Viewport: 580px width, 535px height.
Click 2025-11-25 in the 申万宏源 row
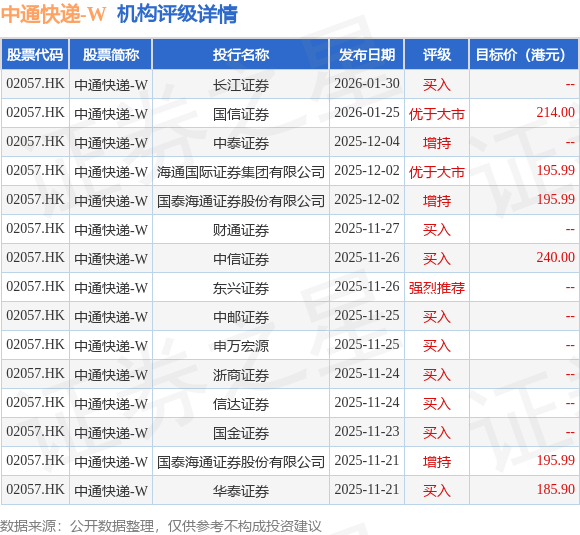coord(367,344)
